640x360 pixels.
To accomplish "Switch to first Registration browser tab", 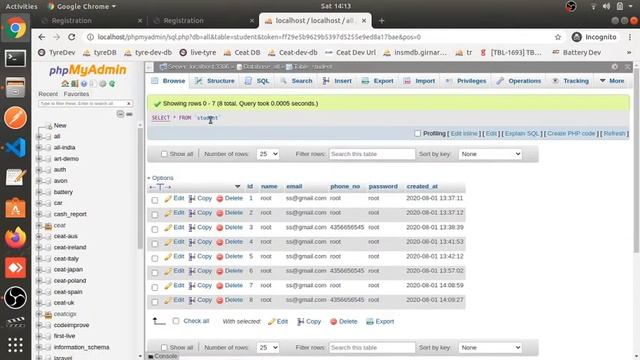I will point(92,20).
